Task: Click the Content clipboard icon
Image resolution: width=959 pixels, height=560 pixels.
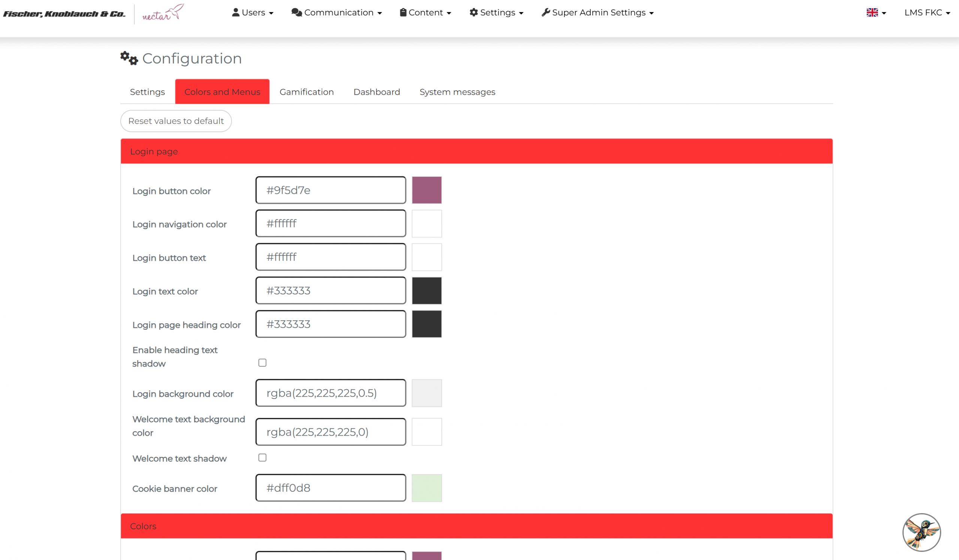Action: [403, 12]
